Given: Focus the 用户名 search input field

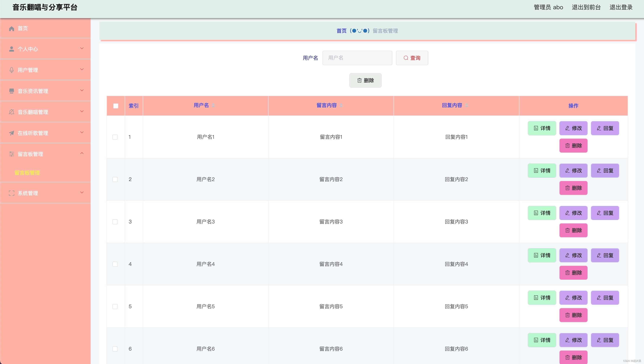Looking at the screenshot, I should coord(357,58).
